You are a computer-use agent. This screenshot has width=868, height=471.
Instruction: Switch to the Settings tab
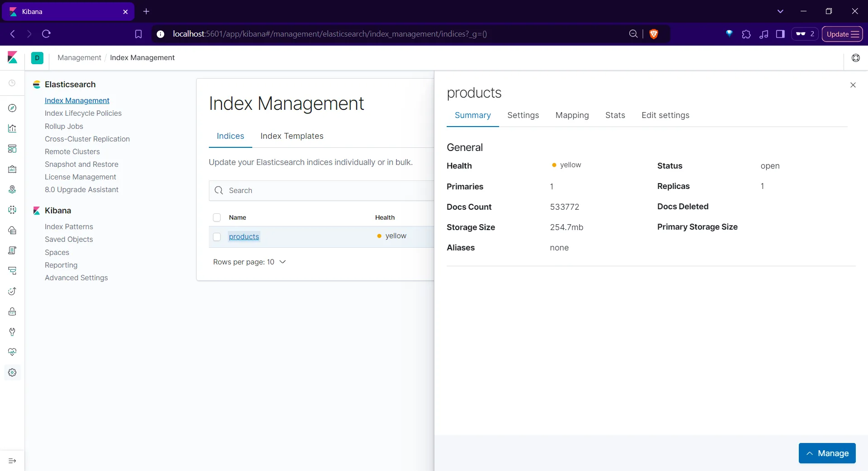[x=523, y=115]
